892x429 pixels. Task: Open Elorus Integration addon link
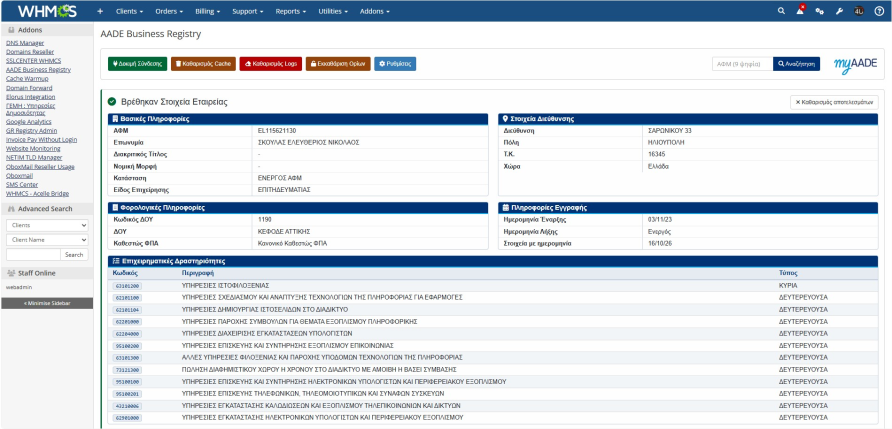click(x=31, y=97)
